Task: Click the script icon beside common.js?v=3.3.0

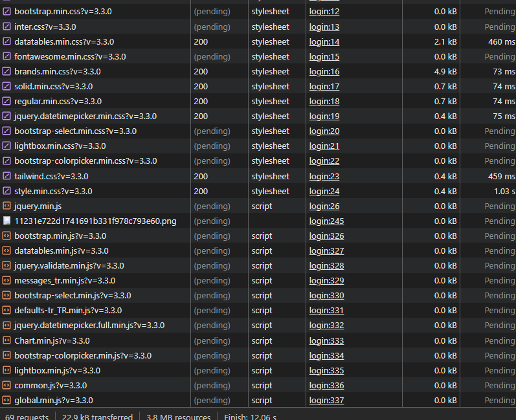Action: pos(6,386)
